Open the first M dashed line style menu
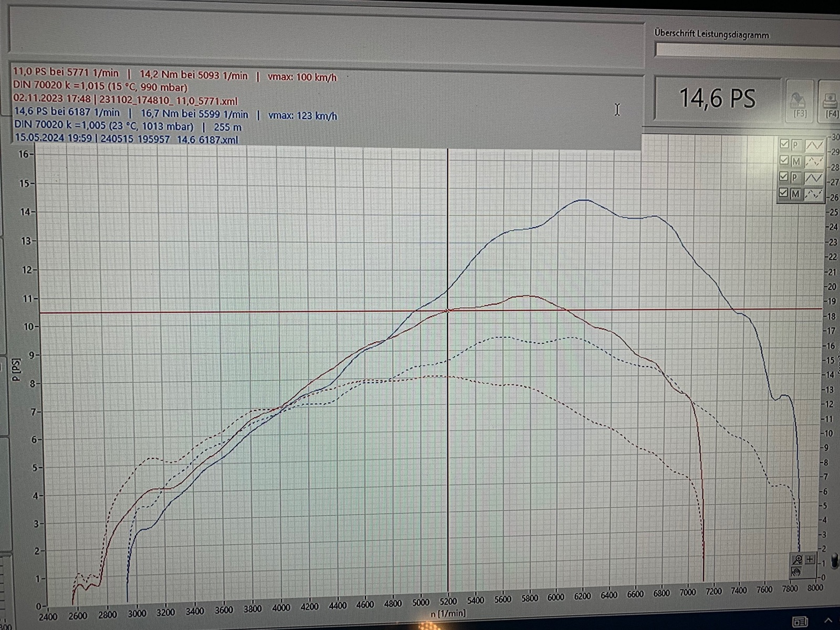Viewport: 840px width, 630px height. 814,162
